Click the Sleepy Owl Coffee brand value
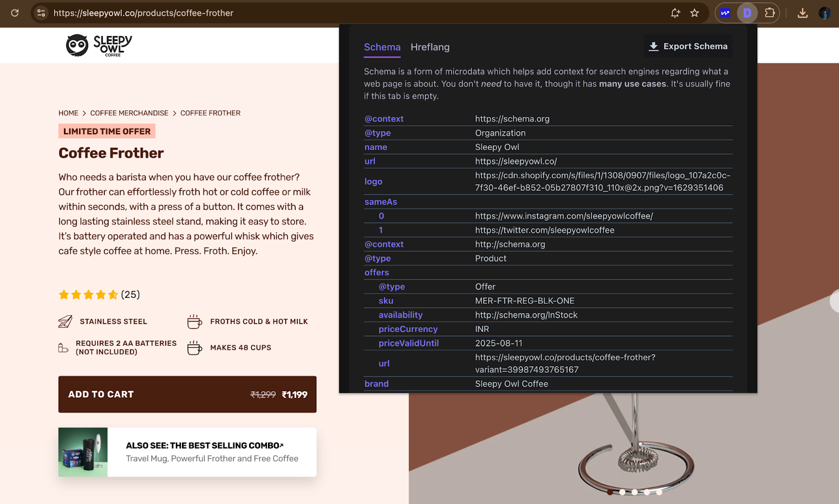 512,384
